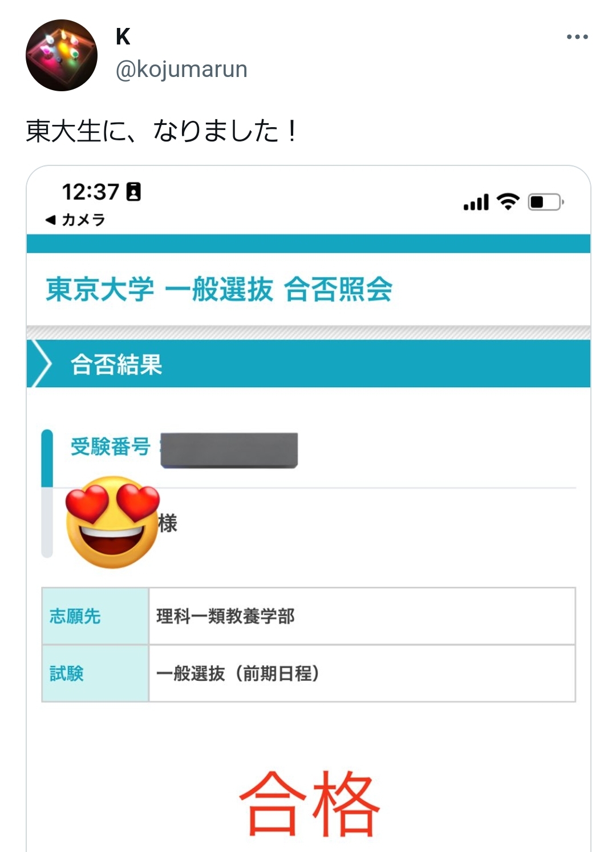
Task: Tap the Wi-Fi status icon
Action: click(x=508, y=201)
